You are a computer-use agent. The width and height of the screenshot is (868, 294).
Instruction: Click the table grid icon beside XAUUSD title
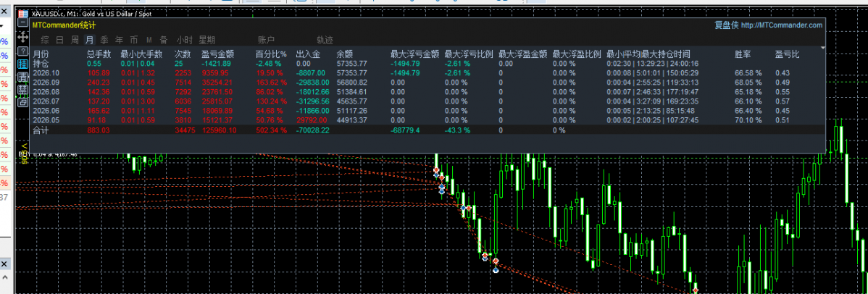(x=22, y=13)
